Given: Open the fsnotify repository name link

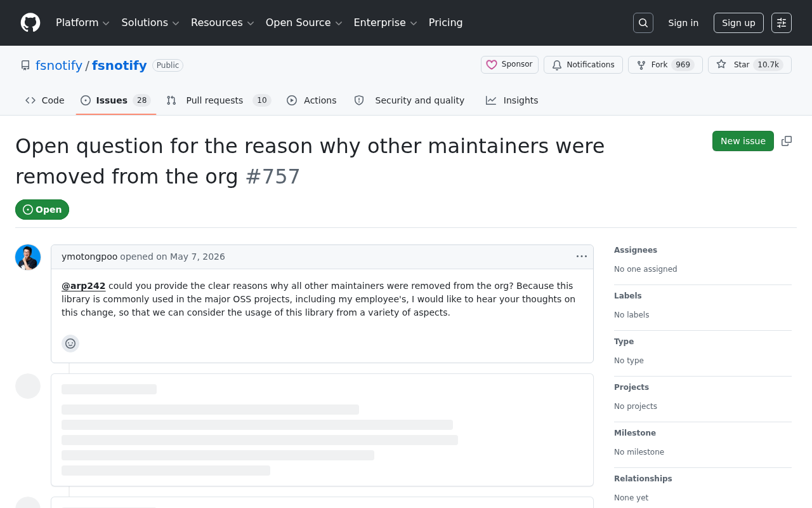Looking at the screenshot, I should 119,65.
